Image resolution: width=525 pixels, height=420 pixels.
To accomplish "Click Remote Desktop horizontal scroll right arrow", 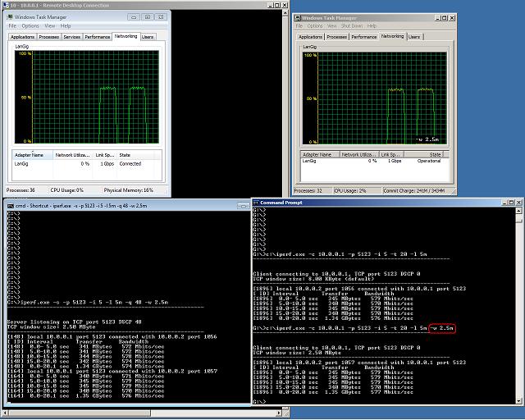I will 279,413.
